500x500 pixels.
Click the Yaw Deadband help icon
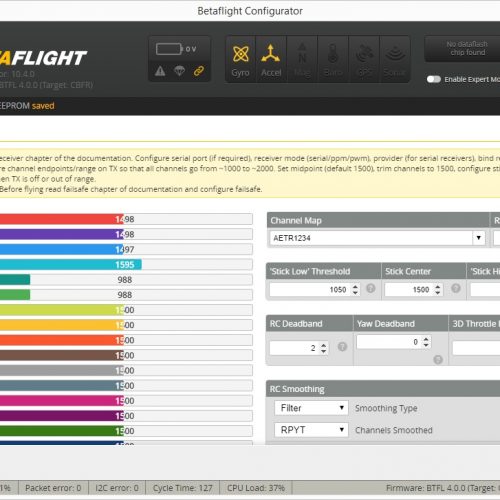point(438,359)
